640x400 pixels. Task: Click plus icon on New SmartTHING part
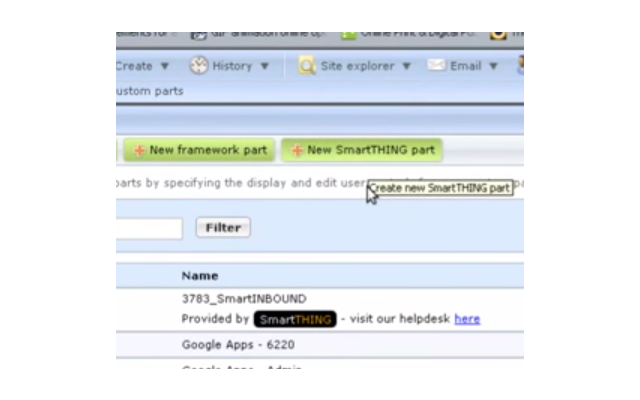297,150
